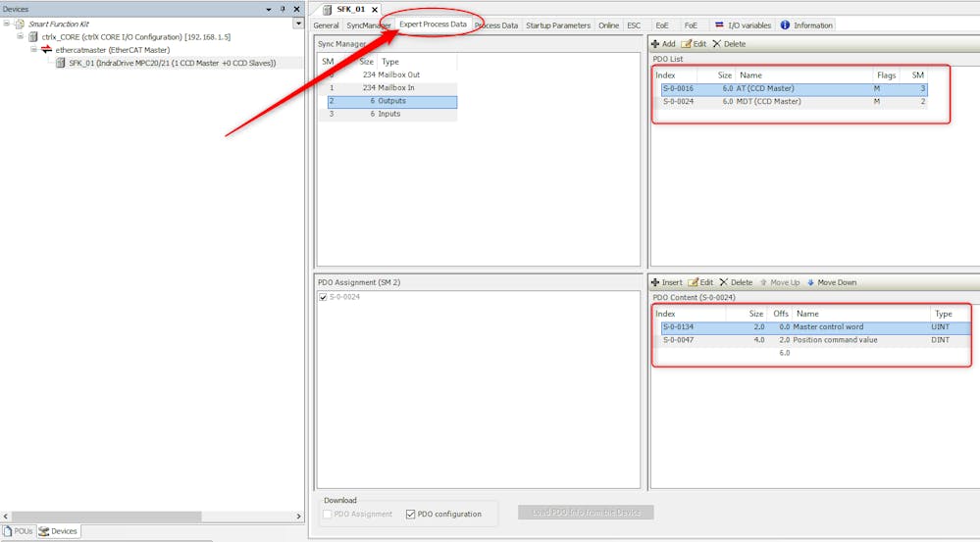
Task: Open the EoE tab
Action: [x=662, y=25]
